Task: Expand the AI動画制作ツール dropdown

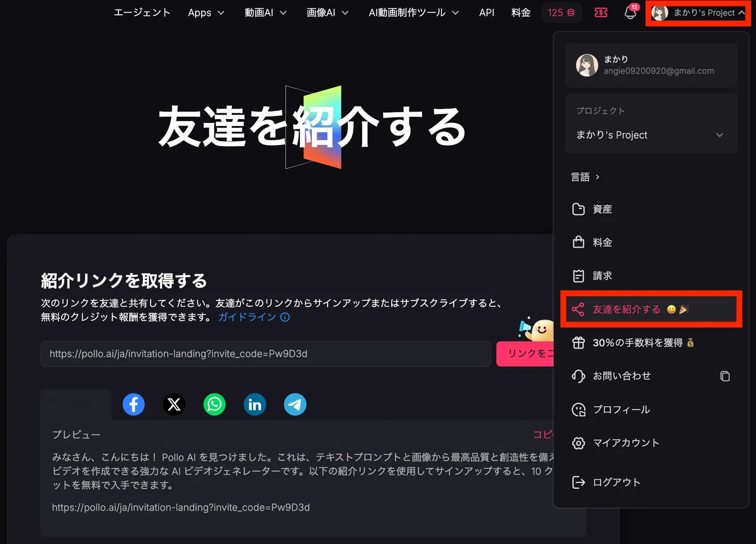Action: click(414, 13)
